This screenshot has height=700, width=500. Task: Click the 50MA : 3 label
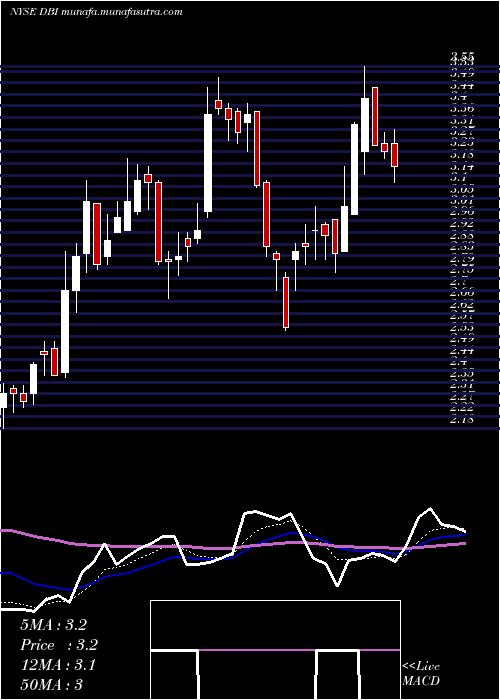pyautogui.click(x=51, y=685)
